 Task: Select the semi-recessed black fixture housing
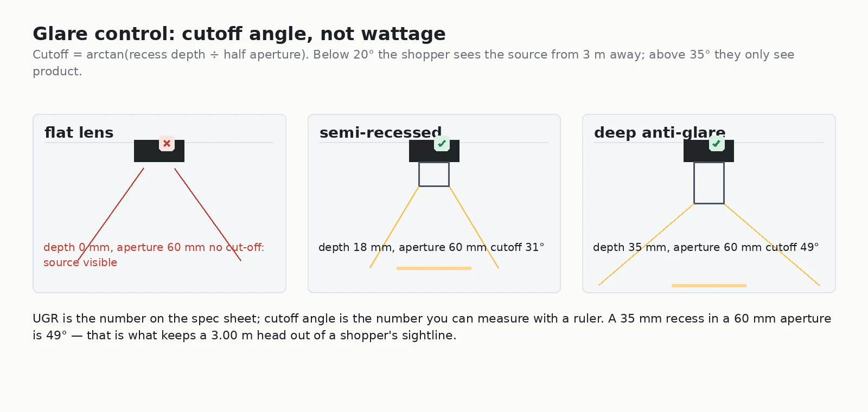434,151
